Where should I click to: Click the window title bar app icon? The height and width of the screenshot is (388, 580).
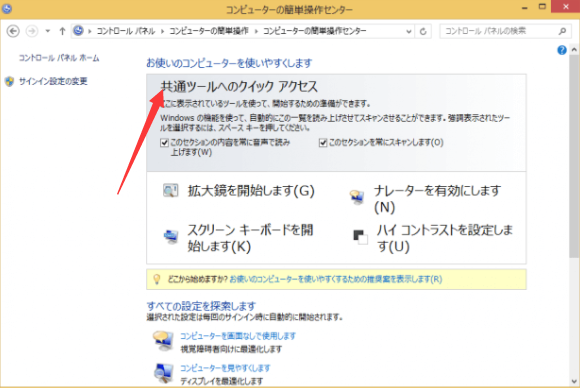coord(7,8)
